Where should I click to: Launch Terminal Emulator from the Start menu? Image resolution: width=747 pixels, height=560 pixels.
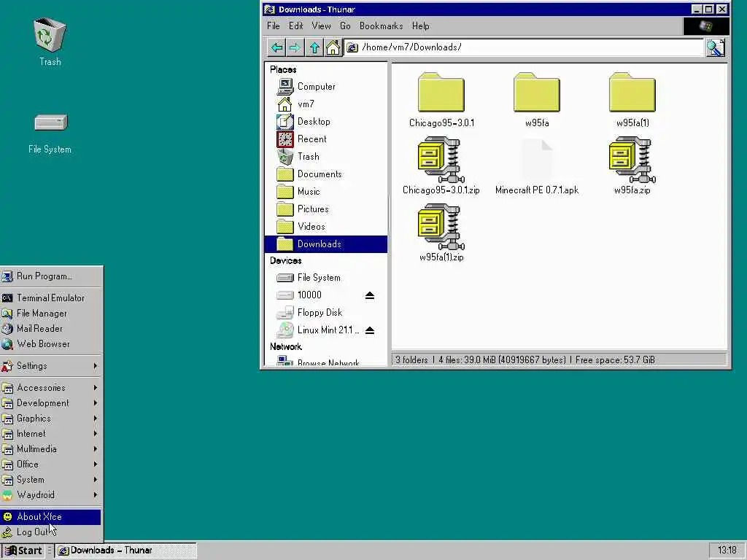click(51, 298)
